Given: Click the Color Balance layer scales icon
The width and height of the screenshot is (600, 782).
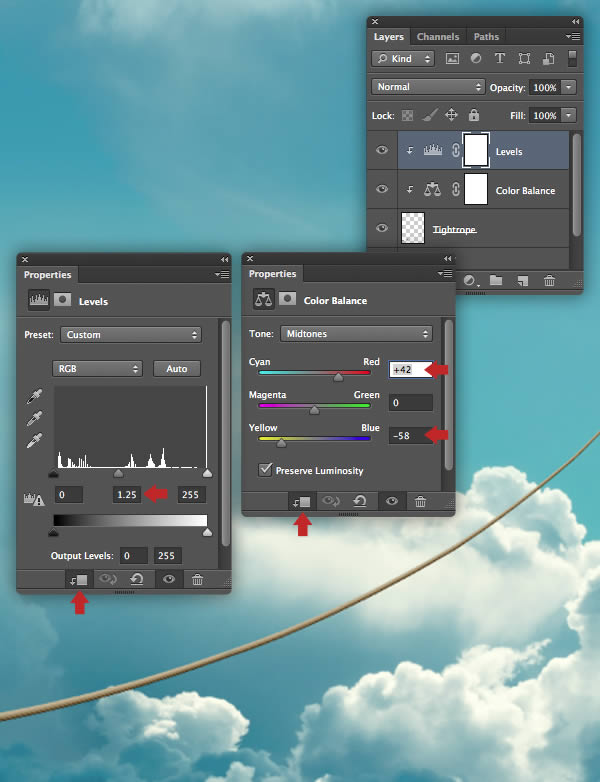Looking at the screenshot, I should 432,189.
